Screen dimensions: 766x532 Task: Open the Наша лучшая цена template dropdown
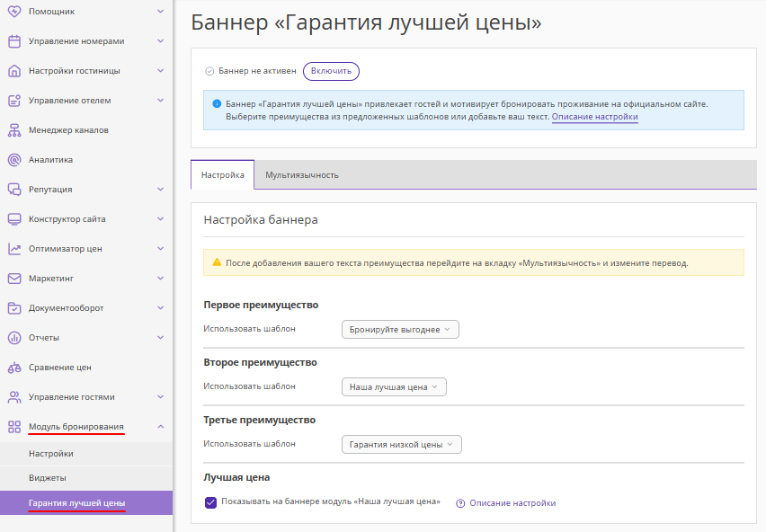394,387
